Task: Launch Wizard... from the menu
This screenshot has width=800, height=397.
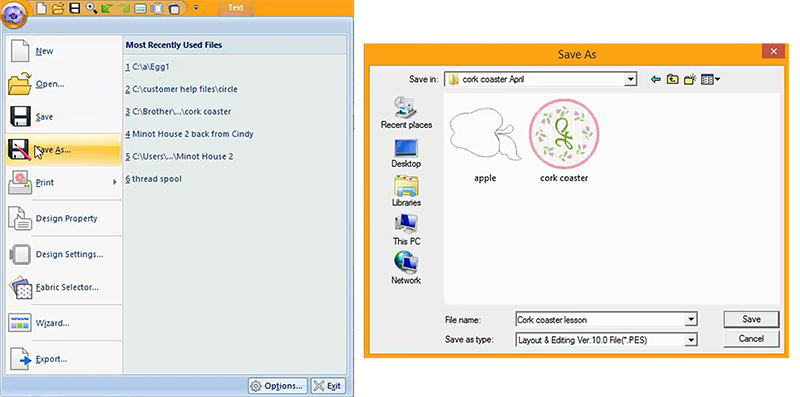Action: [x=63, y=323]
